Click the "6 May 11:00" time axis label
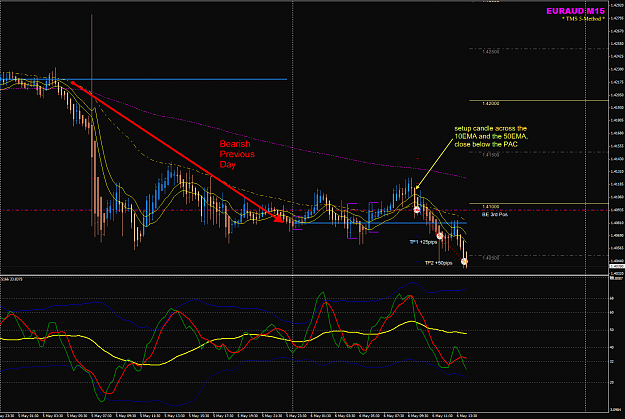Viewport: 625px width, 419px height. coord(442,416)
